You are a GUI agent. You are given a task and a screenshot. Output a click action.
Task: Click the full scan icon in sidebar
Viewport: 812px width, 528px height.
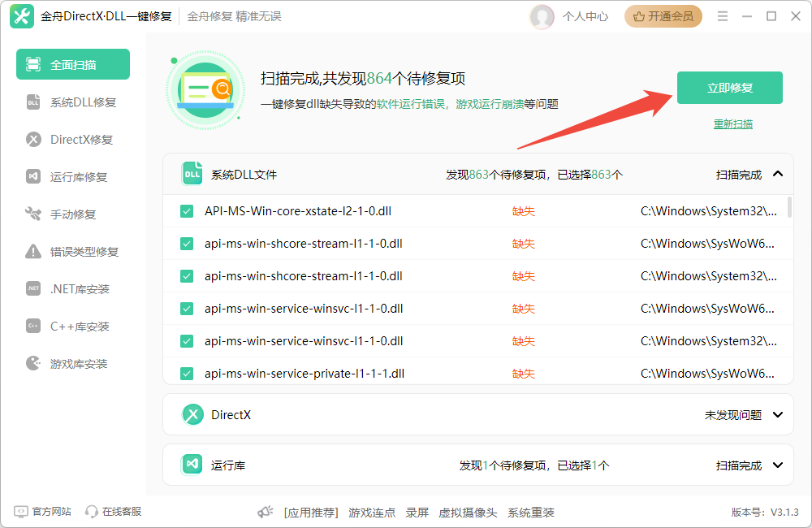pos(33,65)
